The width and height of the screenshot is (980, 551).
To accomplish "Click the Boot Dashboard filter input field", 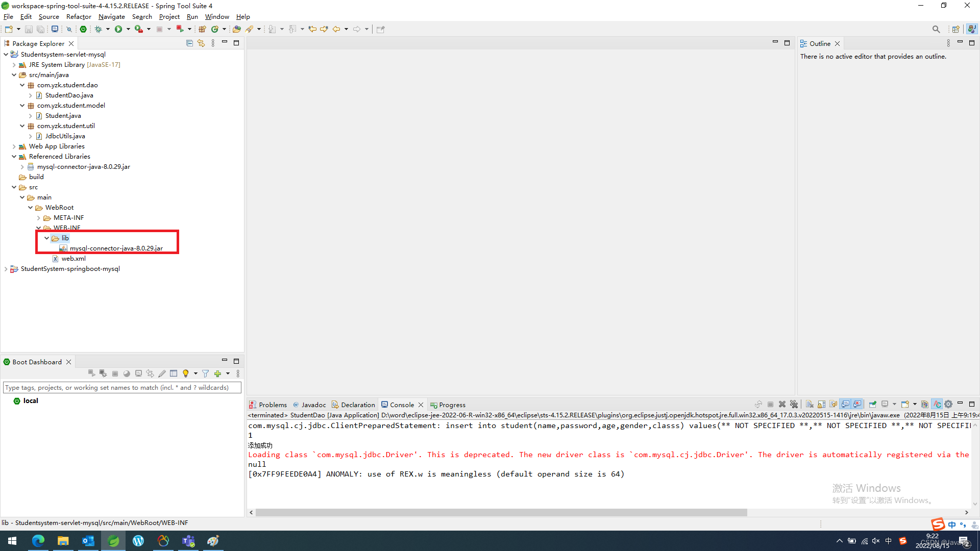I will point(122,387).
